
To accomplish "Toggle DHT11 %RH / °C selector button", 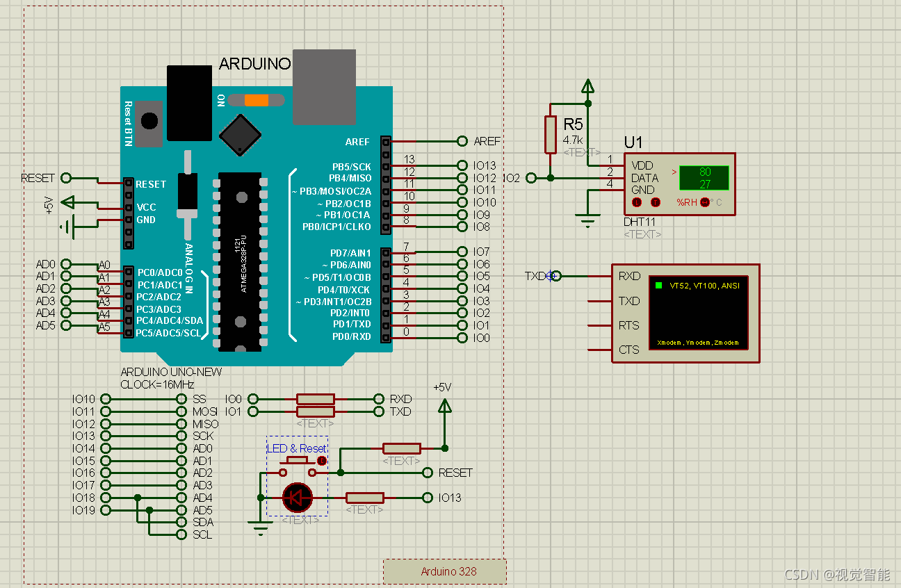I will (x=705, y=203).
